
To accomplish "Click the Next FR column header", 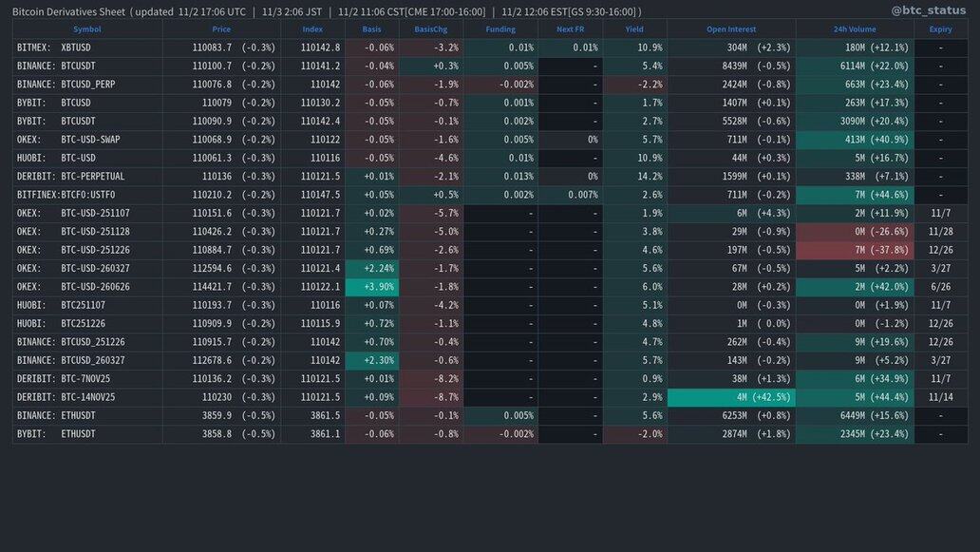I will coord(571,29).
